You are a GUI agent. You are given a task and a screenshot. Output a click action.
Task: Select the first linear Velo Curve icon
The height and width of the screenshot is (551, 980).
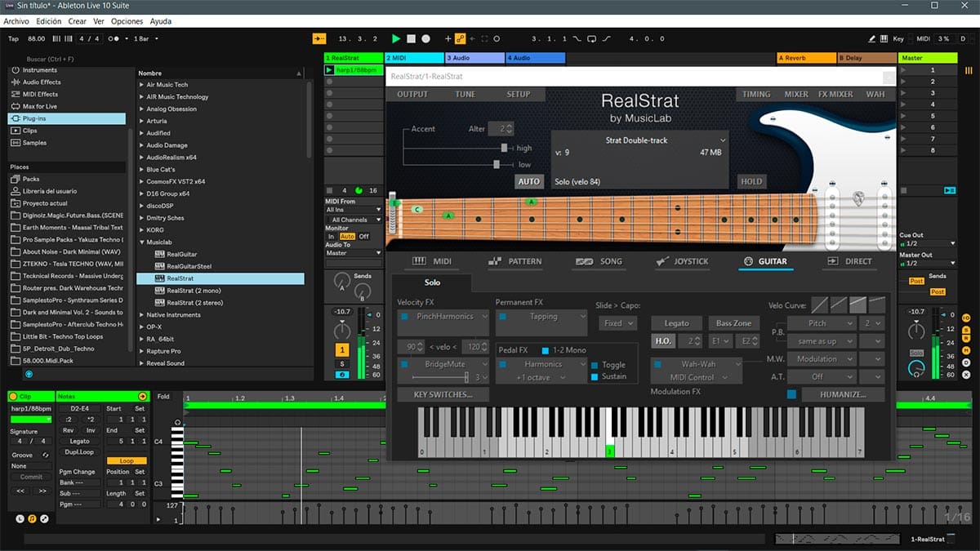tap(819, 304)
